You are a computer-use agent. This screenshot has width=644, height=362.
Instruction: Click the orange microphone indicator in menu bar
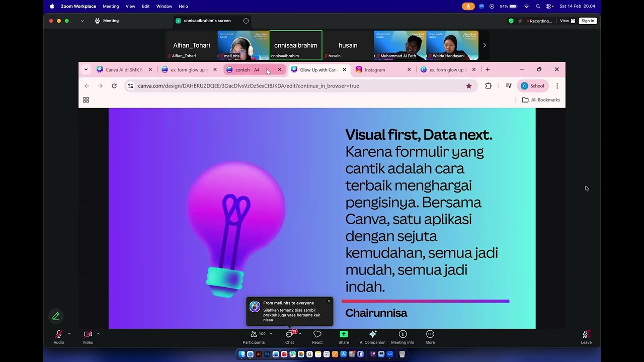468,6
